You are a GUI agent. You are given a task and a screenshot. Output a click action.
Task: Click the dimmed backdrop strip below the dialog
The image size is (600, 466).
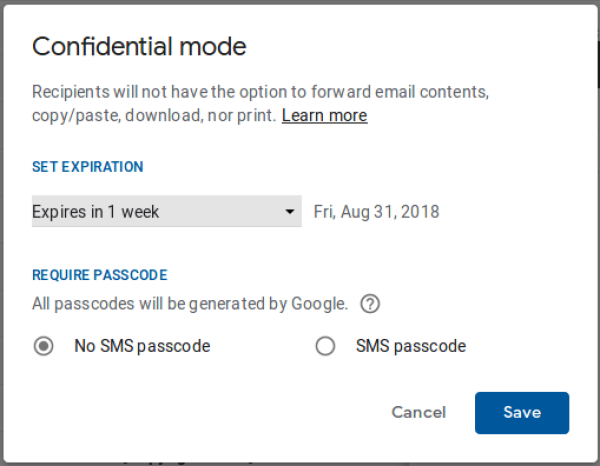click(300, 462)
